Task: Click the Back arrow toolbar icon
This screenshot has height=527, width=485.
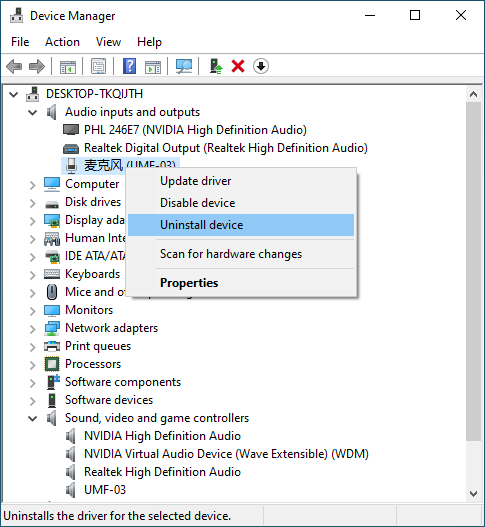Action: click(x=14, y=66)
